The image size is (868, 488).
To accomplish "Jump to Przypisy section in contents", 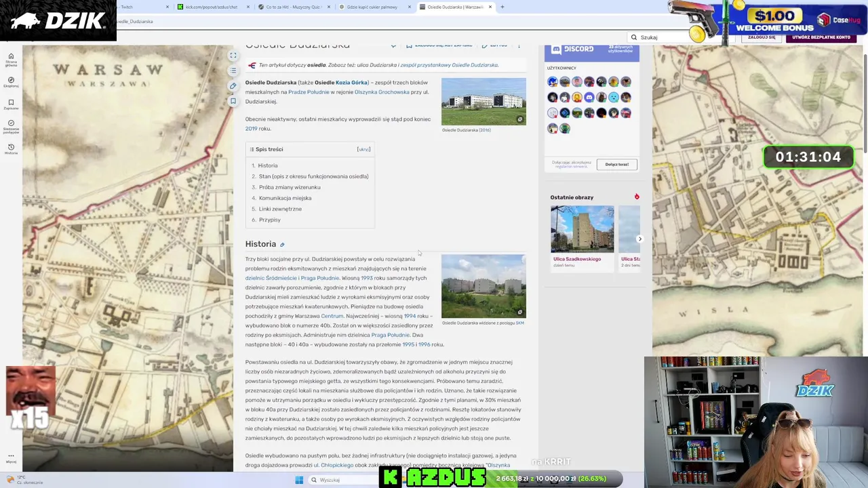I will (269, 220).
